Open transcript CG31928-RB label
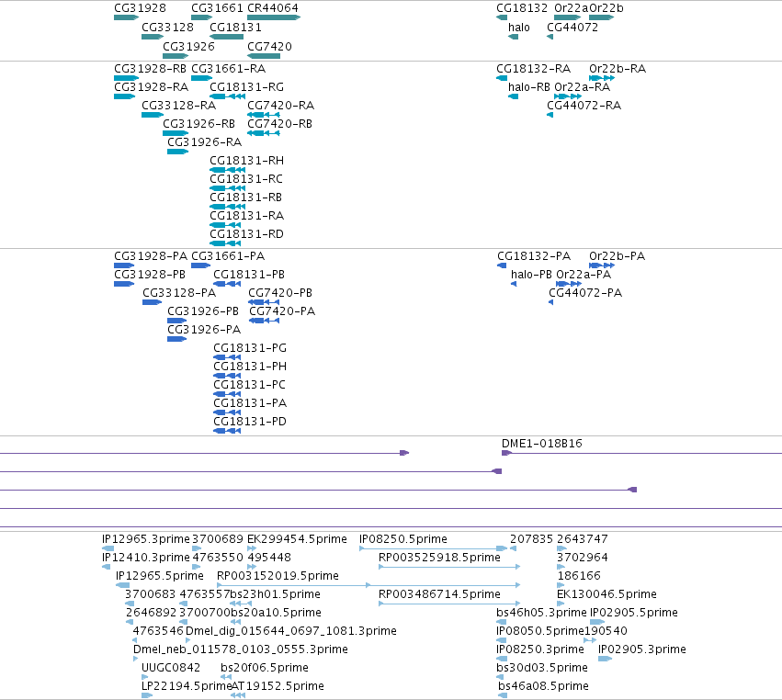This screenshot has width=782, height=700. pyautogui.click(x=150, y=69)
